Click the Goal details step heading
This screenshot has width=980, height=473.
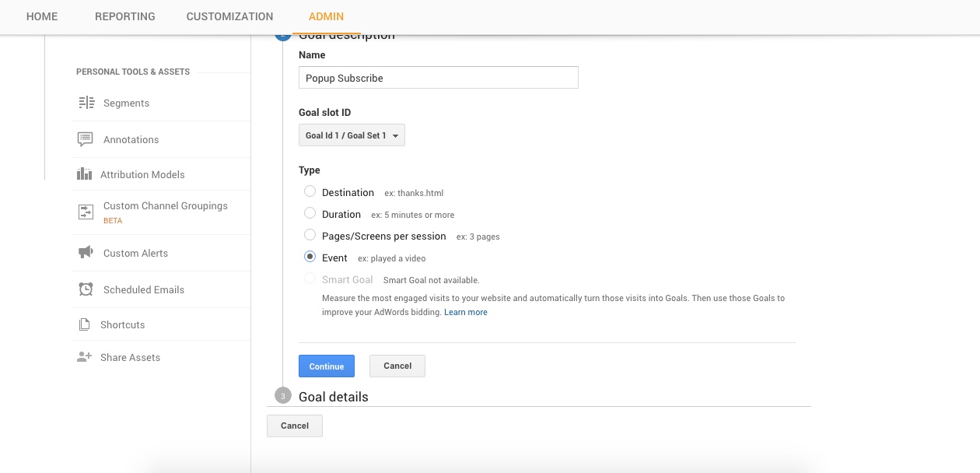tap(333, 397)
